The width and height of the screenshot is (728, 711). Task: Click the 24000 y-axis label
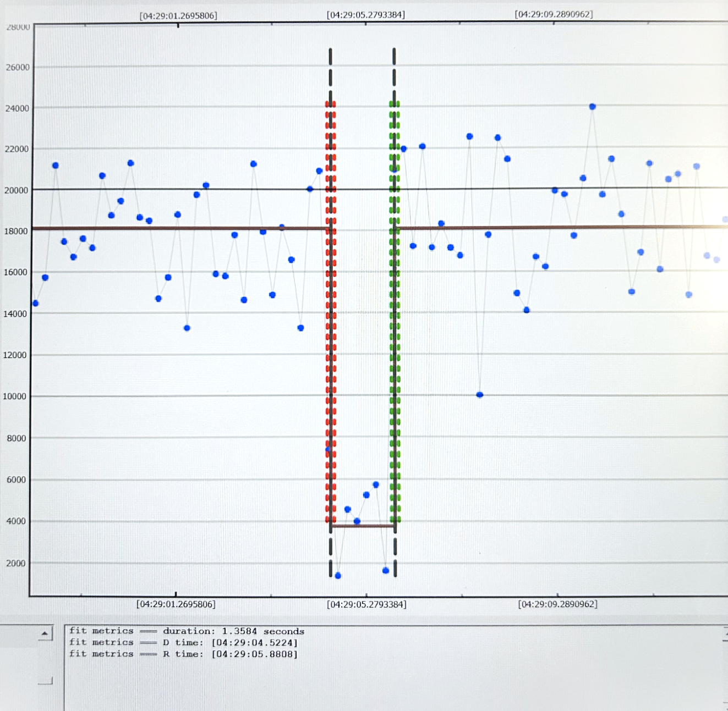pos(17,108)
